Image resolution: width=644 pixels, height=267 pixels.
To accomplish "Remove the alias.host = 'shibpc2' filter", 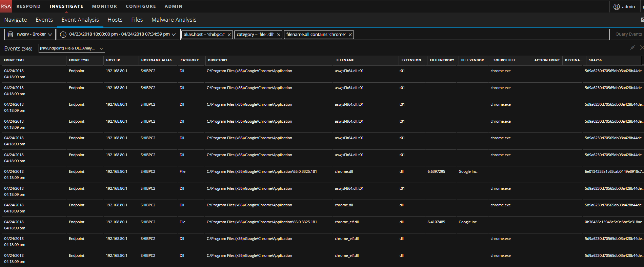I will click(x=229, y=35).
